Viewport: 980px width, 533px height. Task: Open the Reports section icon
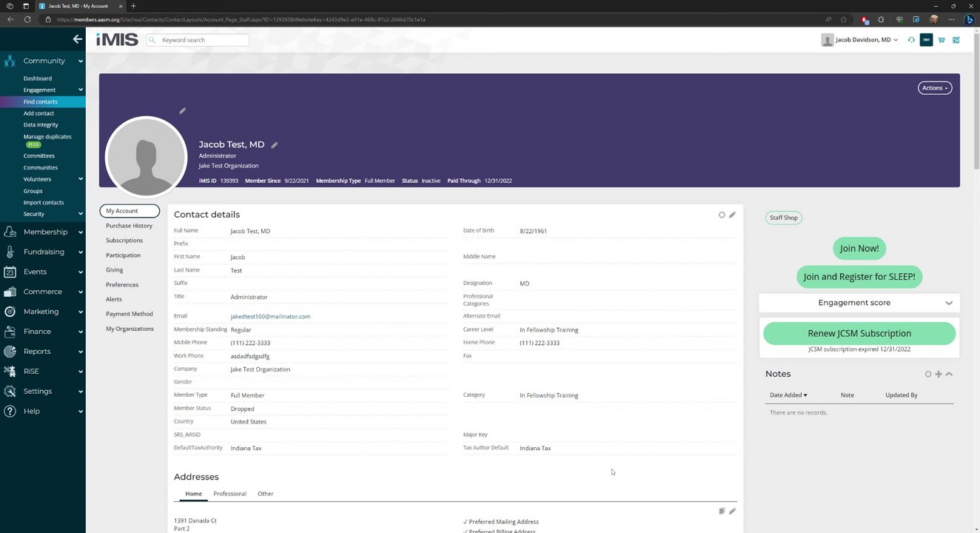[10, 352]
